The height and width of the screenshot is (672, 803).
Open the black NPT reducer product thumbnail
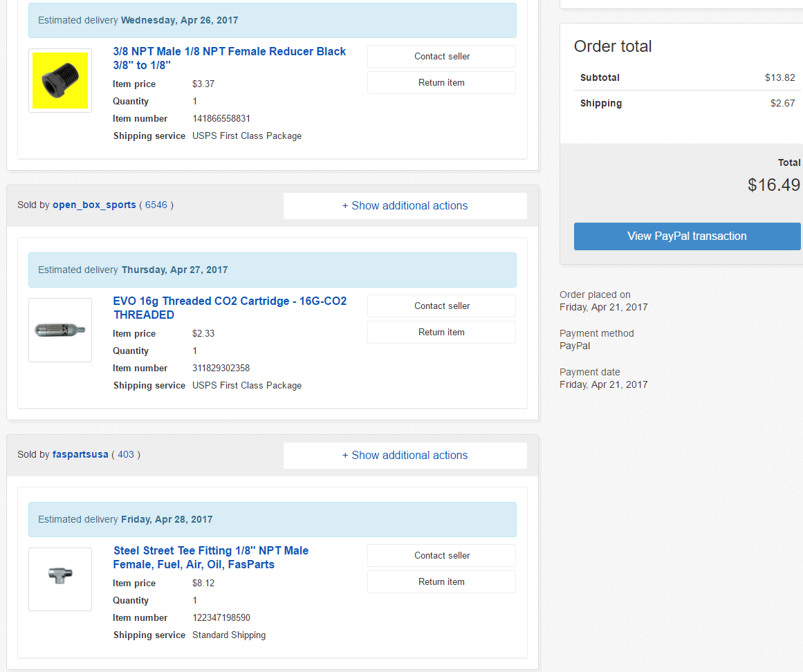coord(60,80)
